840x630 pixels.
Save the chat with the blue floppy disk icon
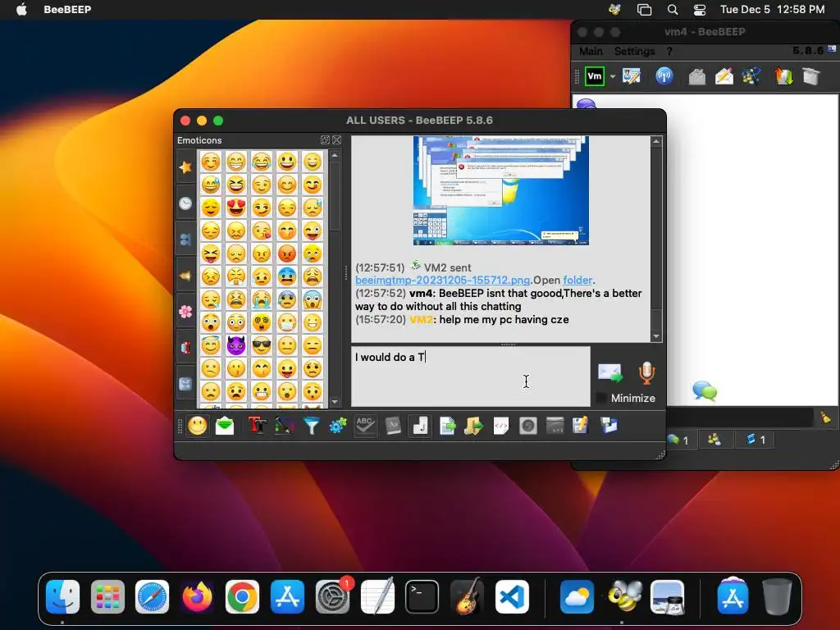tap(609, 426)
